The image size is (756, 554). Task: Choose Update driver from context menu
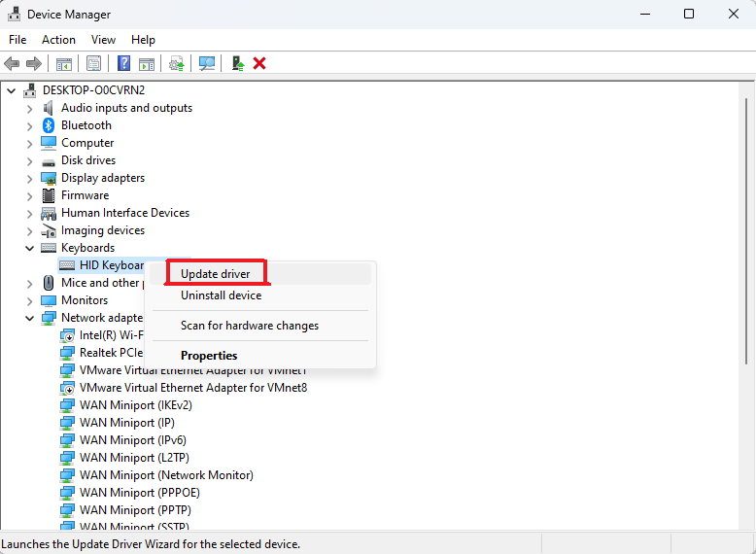[260, 274]
